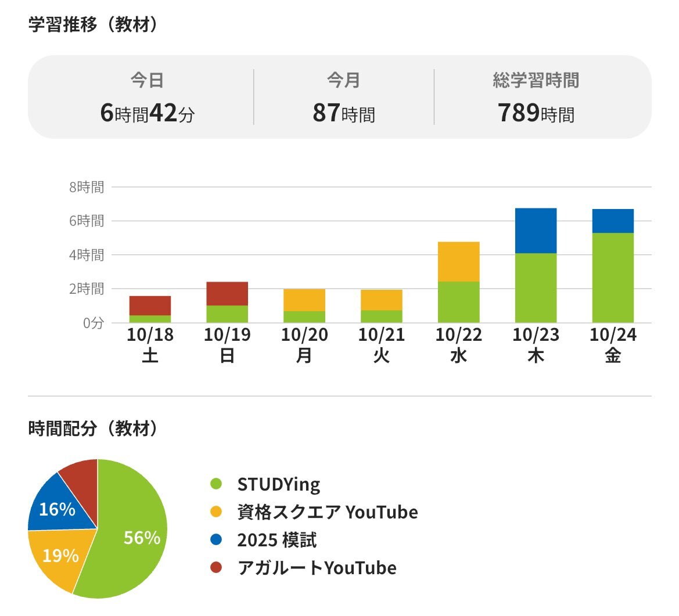This screenshot has height=616, width=679.
Task: Select the yellow 19% pie slice
Action: 58,557
